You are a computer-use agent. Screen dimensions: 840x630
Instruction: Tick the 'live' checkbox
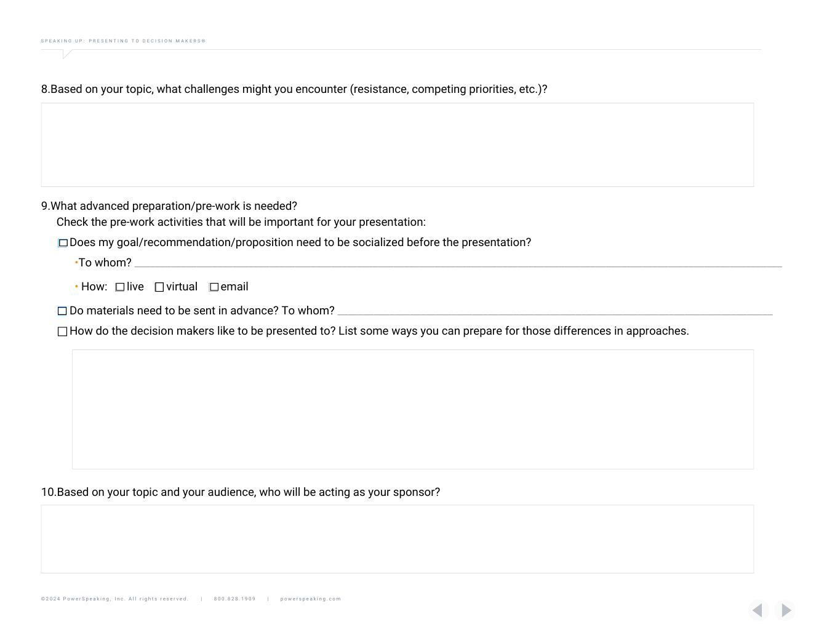click(x=120, y=287)
